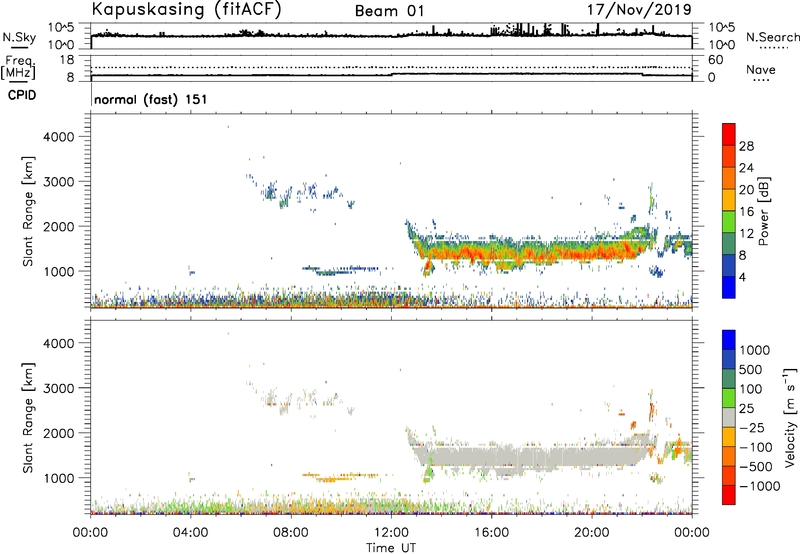Click the 08:00 time tick label

[x=291, y=533]
